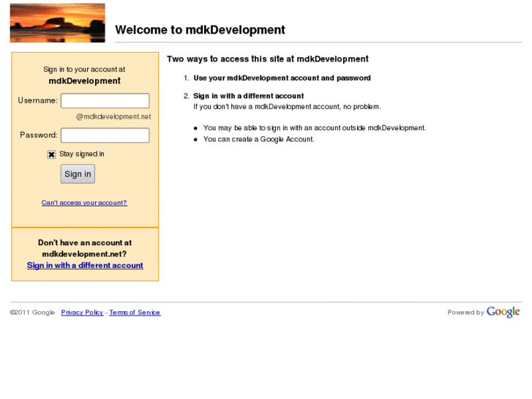The height and width of the screenshot is (399, 532).
Task: Click the @mdkdevelopment.net domain text
Action: [113, 117]
